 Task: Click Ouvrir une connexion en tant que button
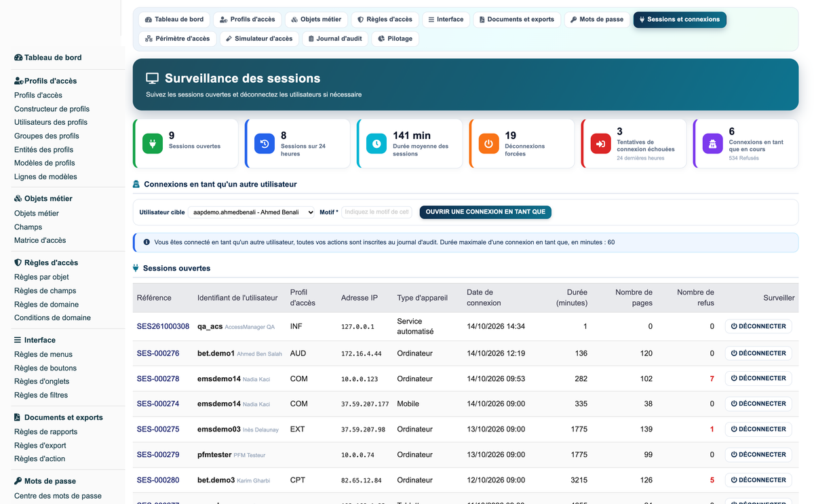(486, 212)
